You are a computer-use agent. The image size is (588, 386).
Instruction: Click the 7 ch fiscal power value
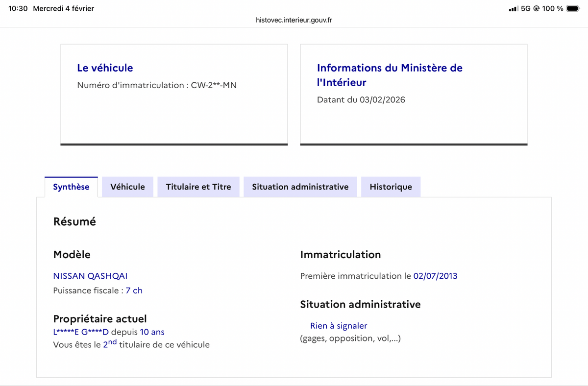134,290
